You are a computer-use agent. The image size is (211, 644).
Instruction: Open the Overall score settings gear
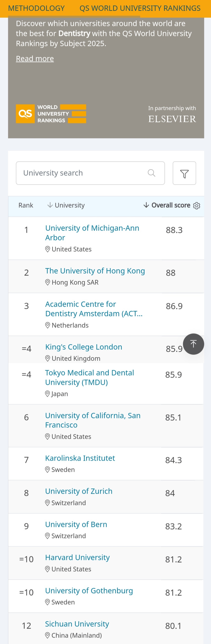point(197,206)
